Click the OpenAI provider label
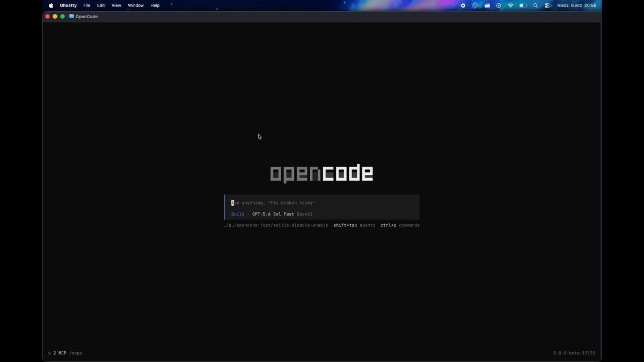Screen dimensions: 644x362 click(x=304, y=214)
